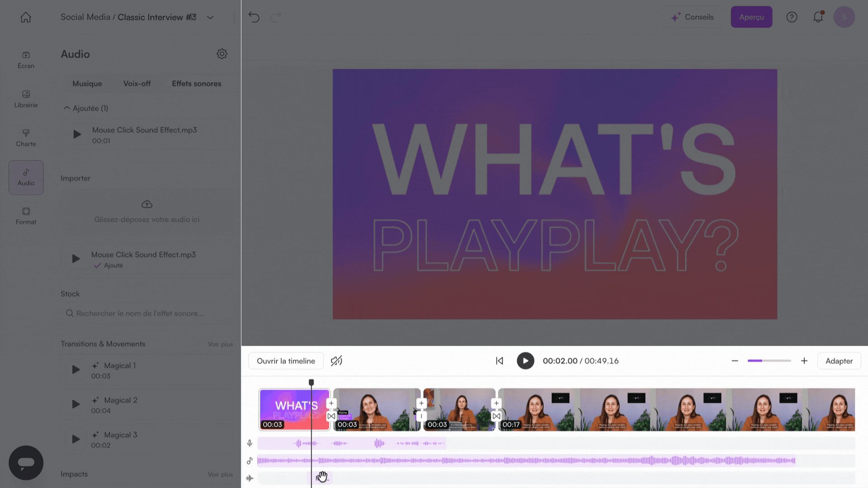Open the Charte sidebar panel
This screenshot has height=488, width=868.
pos(26,138)
